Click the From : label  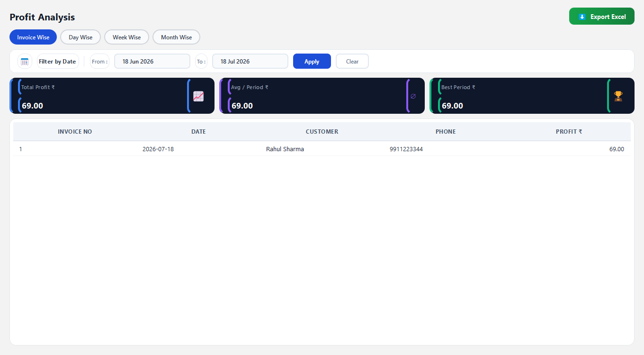point(99,62)
